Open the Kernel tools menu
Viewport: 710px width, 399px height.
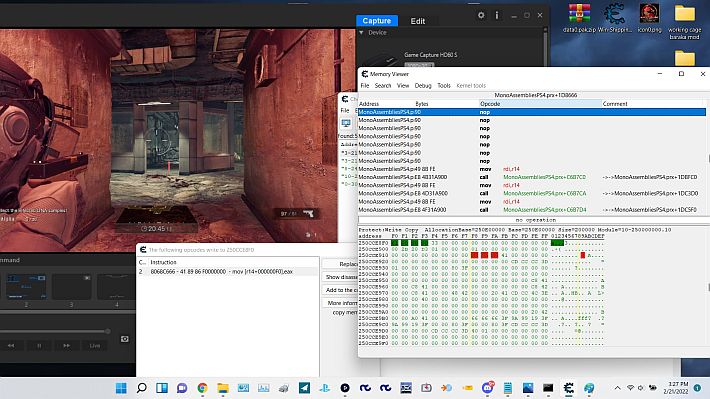[471, 85]
